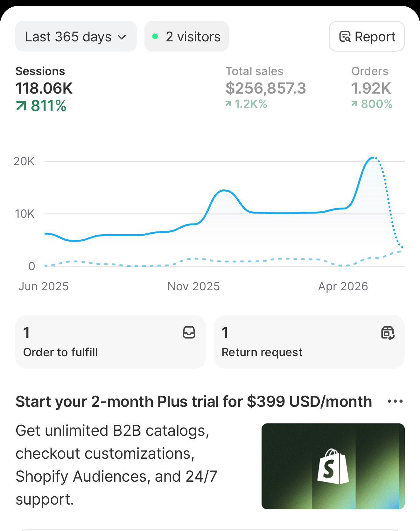Image resolution: width=420 pixels, height=531 pixels.
Task: Tap the return box icon on the Return request card
Action: click(x=388, y=333)
